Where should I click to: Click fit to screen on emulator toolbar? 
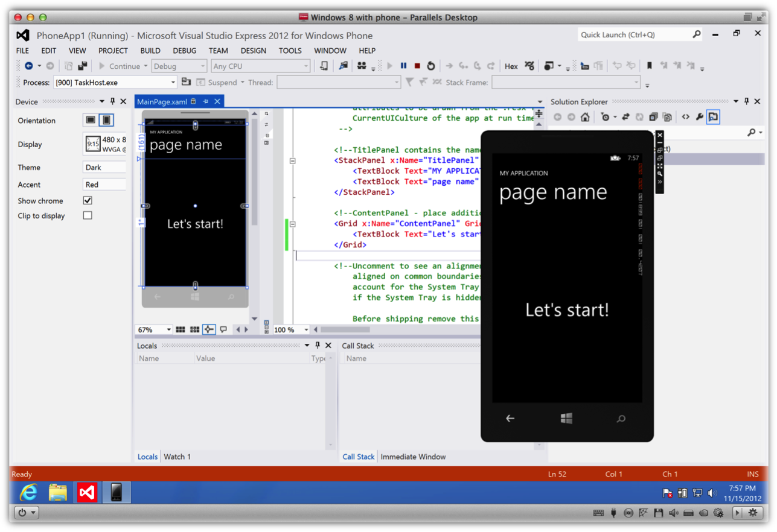tap(660, 166)
